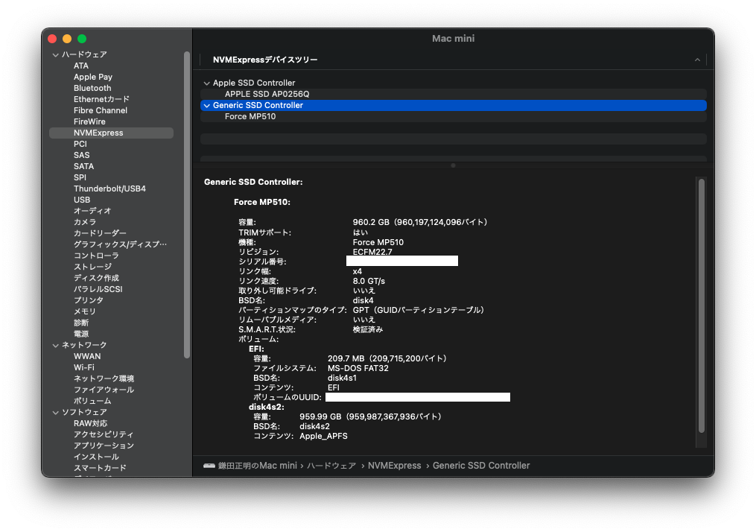Collapse the Generic SSD Controller disclosure arrow
This screenshot has height=532, width=756.
click(x=206, y=106)
